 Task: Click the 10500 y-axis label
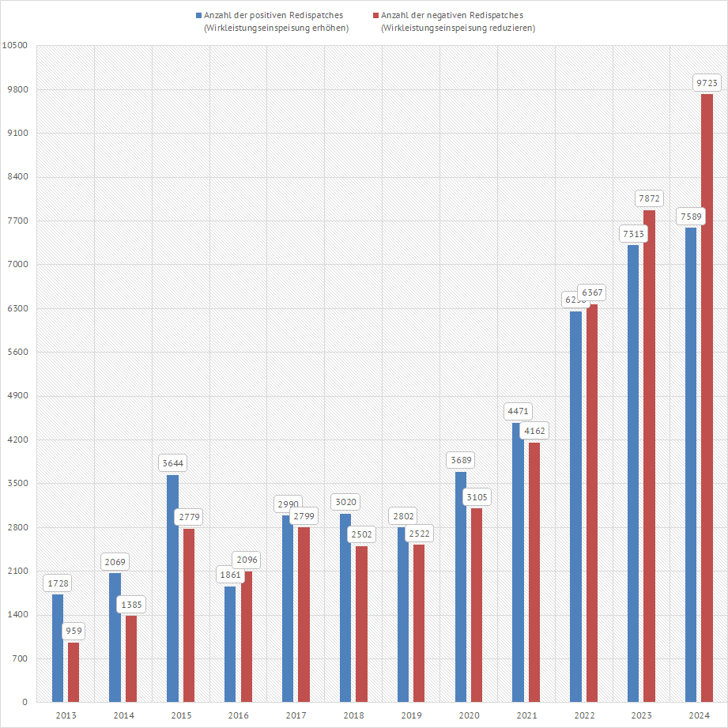pyautogui.click(x=15, y=45)
